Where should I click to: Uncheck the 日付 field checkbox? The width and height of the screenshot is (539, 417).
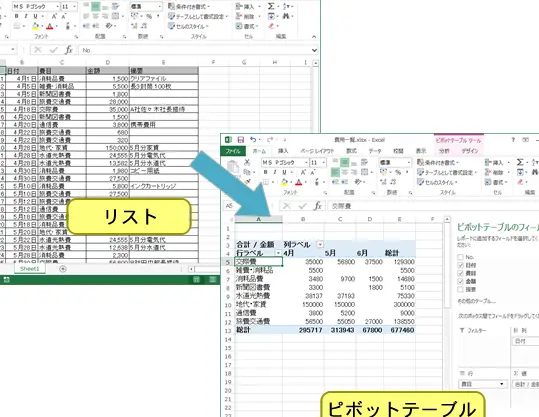point(461,265)
